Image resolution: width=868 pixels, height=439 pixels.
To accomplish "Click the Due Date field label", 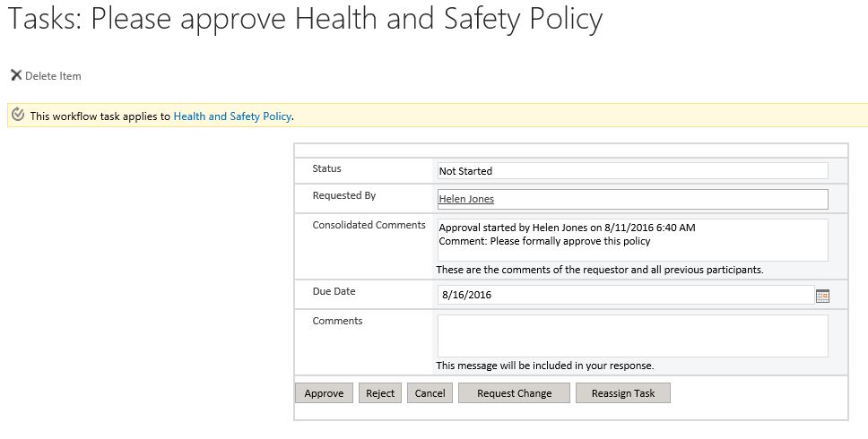I will [334, 291].
